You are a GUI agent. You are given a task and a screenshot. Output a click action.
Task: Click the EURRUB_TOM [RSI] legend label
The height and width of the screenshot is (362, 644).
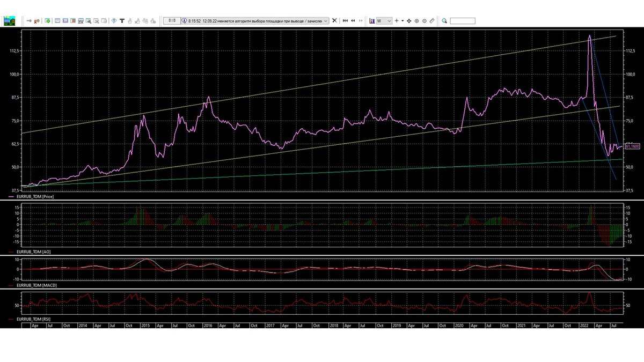pyautogui.click(x=34, y=319)
